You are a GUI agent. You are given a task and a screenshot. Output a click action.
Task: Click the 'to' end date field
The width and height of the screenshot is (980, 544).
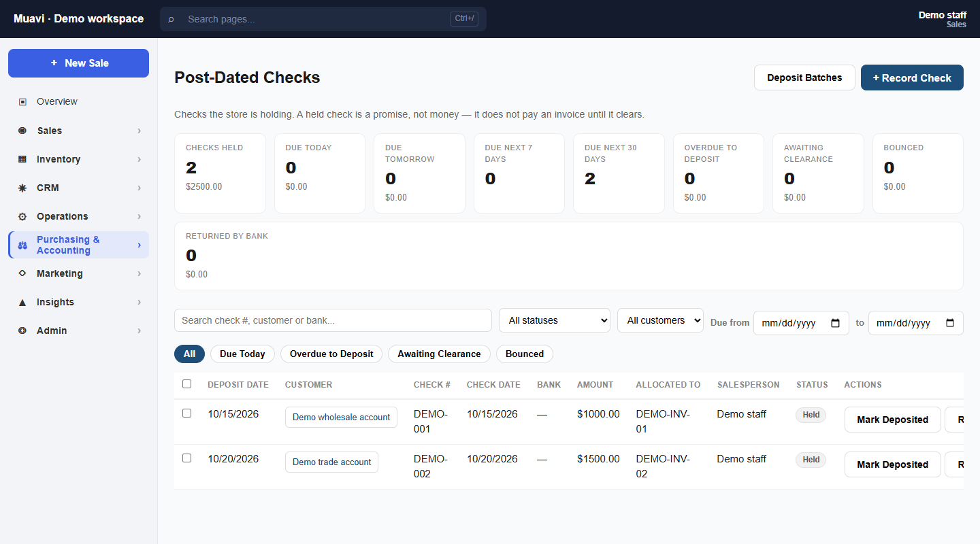[916, 323]
